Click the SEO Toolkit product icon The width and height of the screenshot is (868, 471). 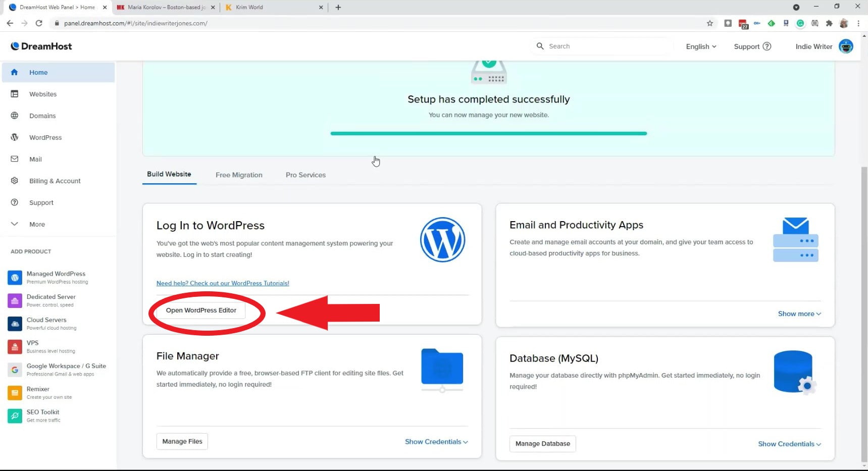pos(15,416)
